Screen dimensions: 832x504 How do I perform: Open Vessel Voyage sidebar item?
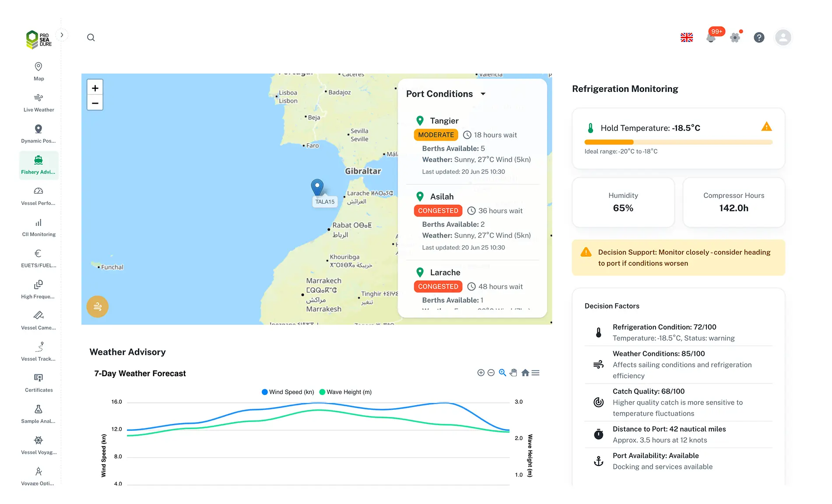(x=39, y=445)
